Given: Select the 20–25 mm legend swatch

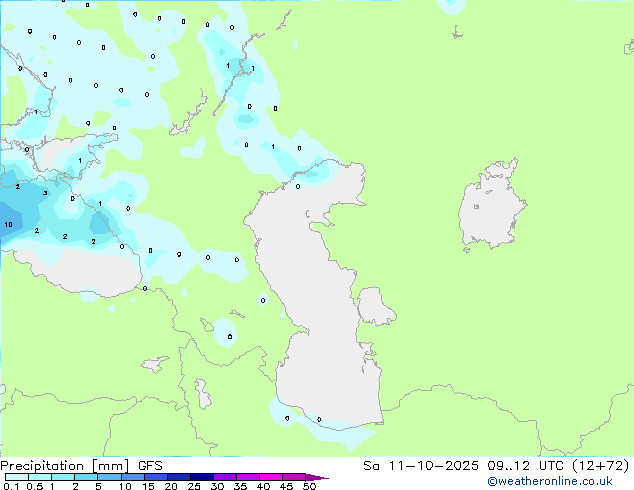Looking at the screenshot, I should pyautogui.click(x=178, y=477).
